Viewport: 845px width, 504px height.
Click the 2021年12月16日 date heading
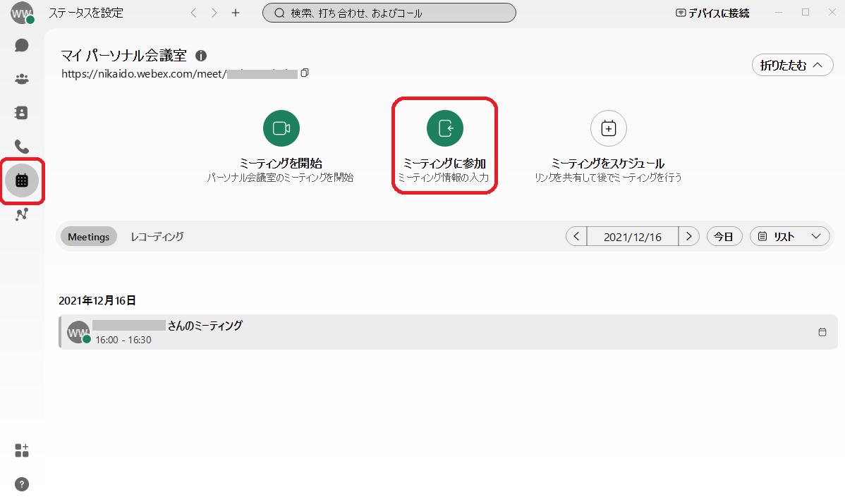[97, 300]
